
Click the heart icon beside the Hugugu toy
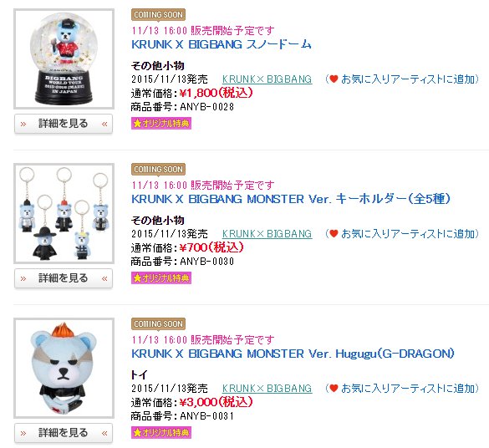(334, 388)
